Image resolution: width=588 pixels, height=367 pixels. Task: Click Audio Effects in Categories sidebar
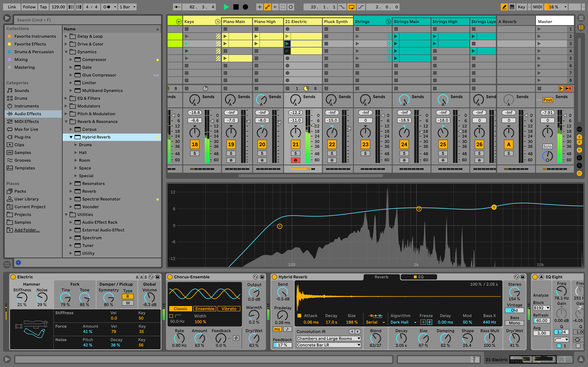28,113
